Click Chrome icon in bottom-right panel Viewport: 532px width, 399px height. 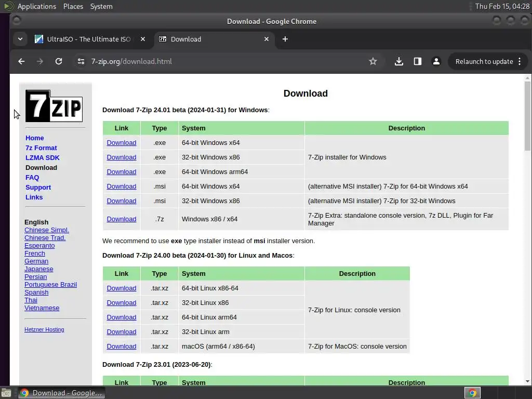472,393
